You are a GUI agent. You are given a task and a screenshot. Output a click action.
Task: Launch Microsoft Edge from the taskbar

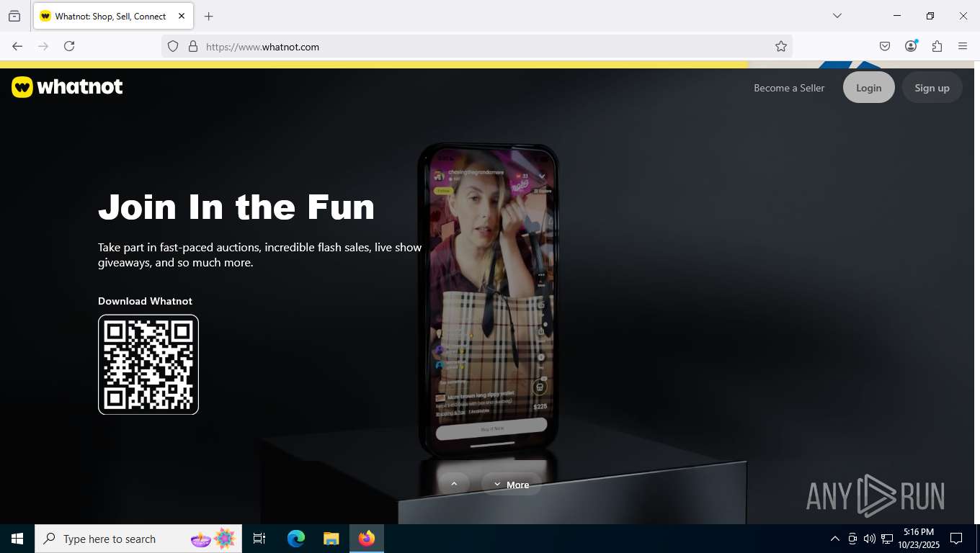[296, 539]
